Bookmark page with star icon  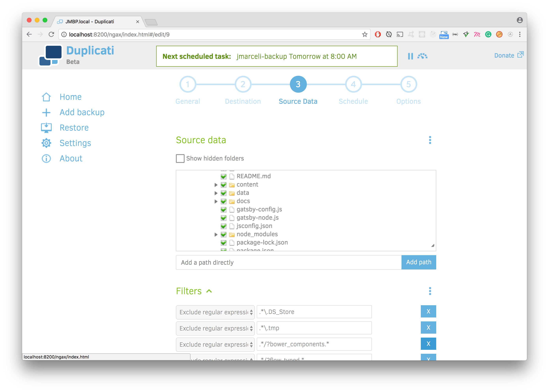coord(365,35)
